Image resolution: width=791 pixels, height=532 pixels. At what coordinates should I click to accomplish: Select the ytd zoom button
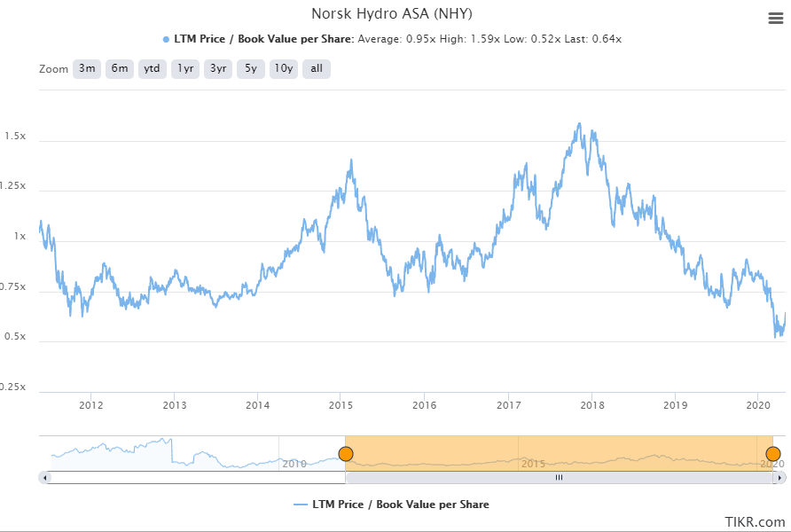pyautogui.click(x=152, y=69)
